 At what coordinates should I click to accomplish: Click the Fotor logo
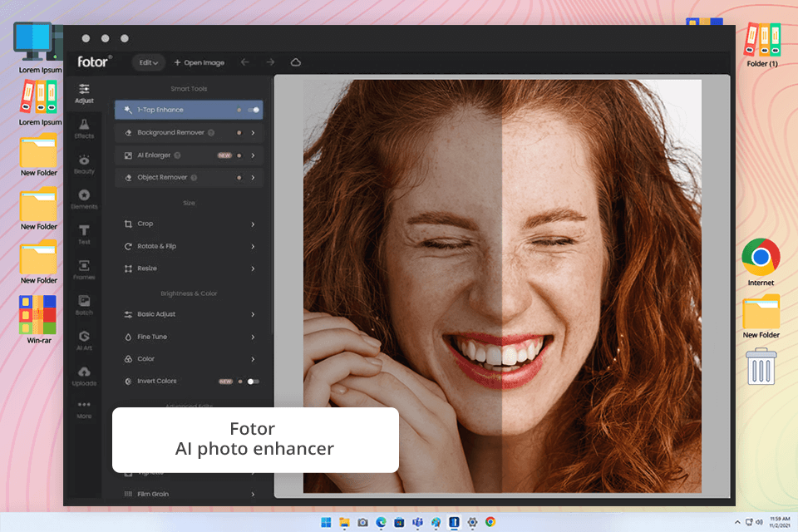[x=95, y=62]
